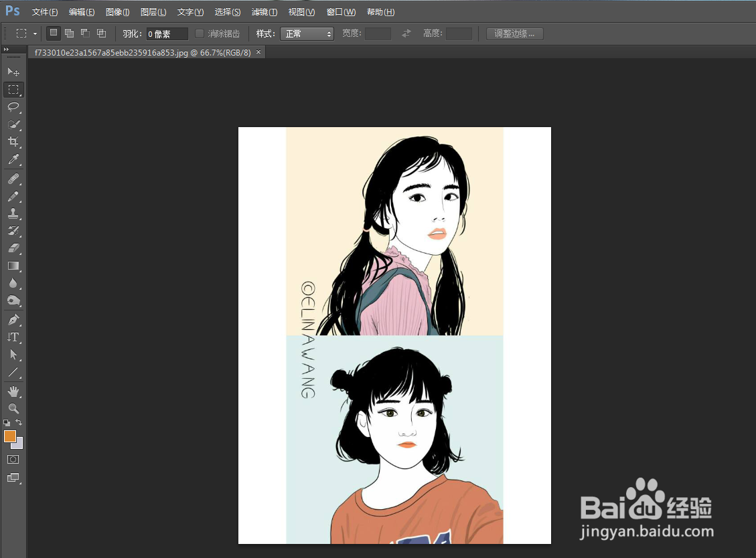
Task: Swap foreground and background colors
Action: tap(19, 422)
